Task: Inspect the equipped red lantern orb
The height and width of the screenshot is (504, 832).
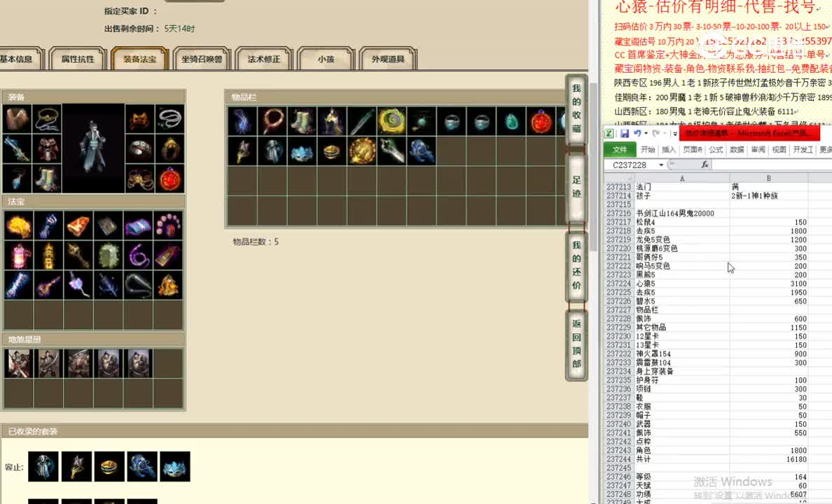Action: coord(169,178)
